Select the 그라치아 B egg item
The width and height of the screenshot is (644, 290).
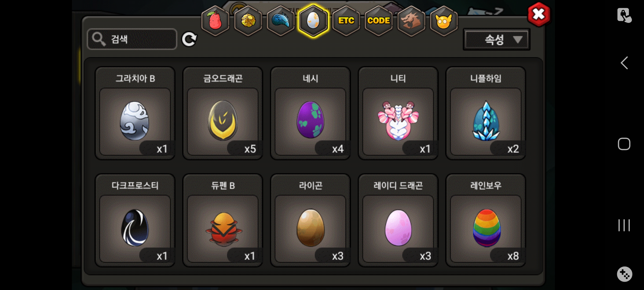135,113
